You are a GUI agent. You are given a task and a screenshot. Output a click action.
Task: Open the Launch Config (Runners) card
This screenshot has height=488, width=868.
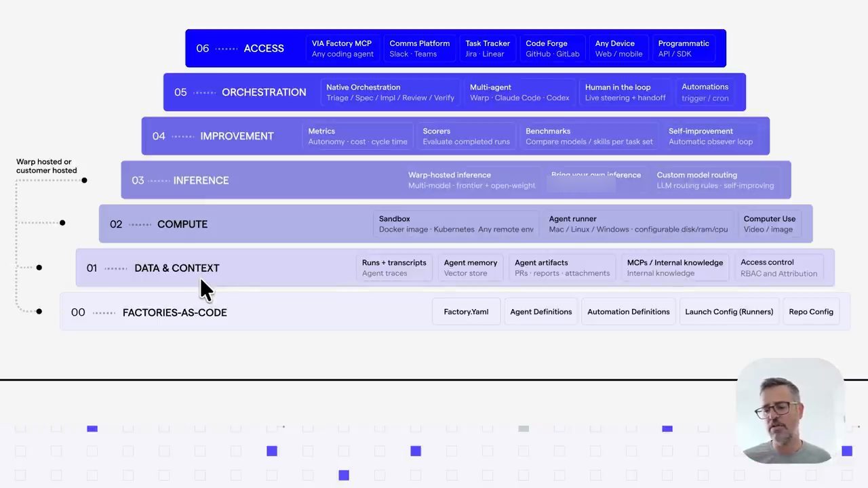click(729, 312)
